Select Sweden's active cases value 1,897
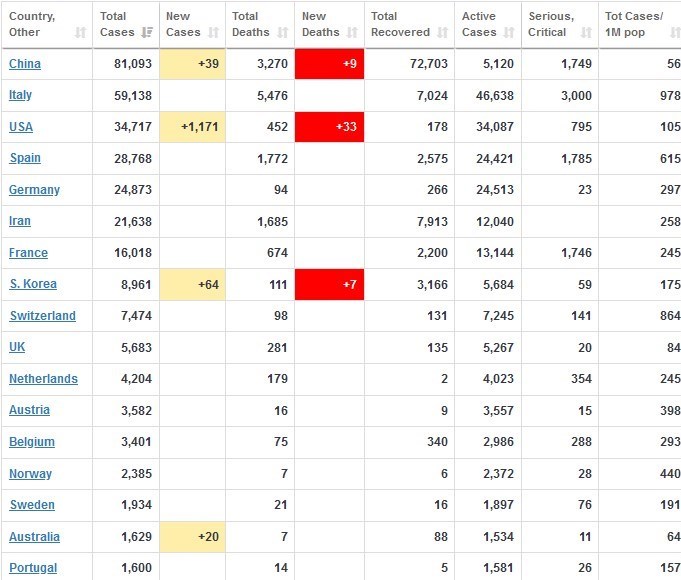681x580 pixels. click(x=498, y=505)
